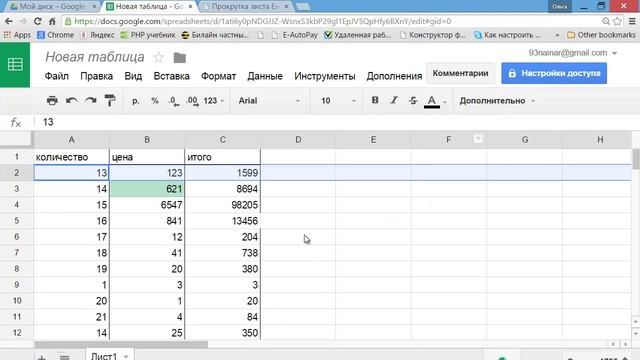Select the green cell with 621

click(x=147, y=189)
